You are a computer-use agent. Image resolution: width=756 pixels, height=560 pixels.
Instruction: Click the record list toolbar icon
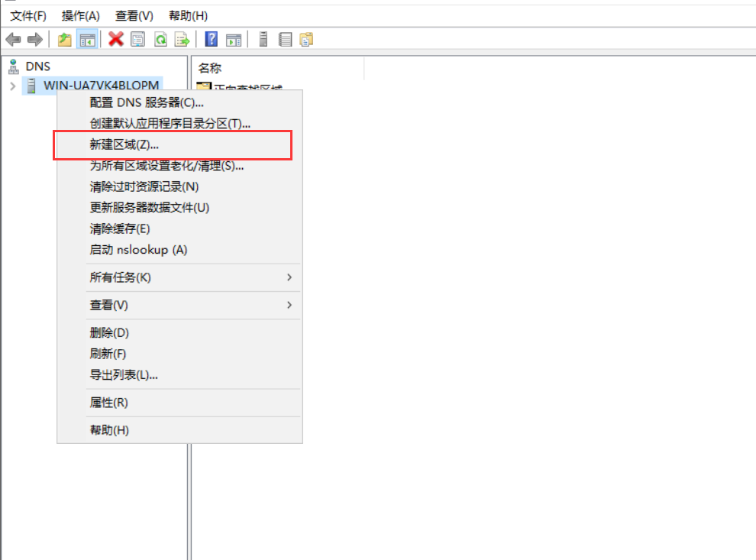click(285, 39)
